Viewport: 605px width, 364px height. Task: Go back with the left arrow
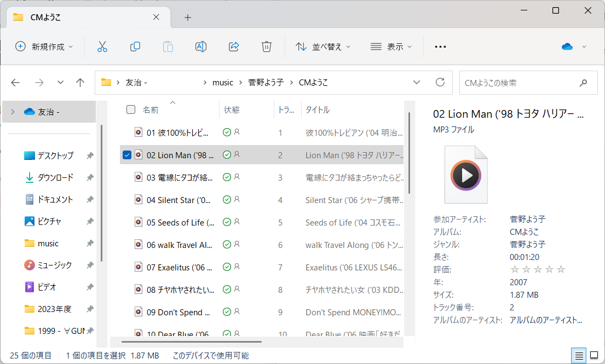pyautogui.click(x=15, y=83)
